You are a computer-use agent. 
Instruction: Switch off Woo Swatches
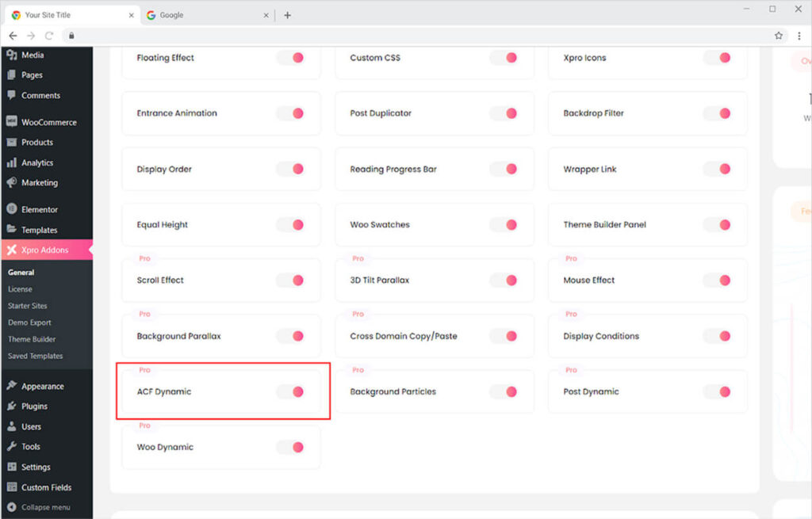(x=504, y=225)
